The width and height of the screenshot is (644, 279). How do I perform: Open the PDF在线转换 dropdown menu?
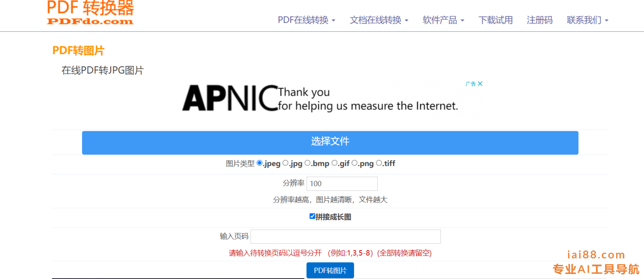(x=306, y=20)
